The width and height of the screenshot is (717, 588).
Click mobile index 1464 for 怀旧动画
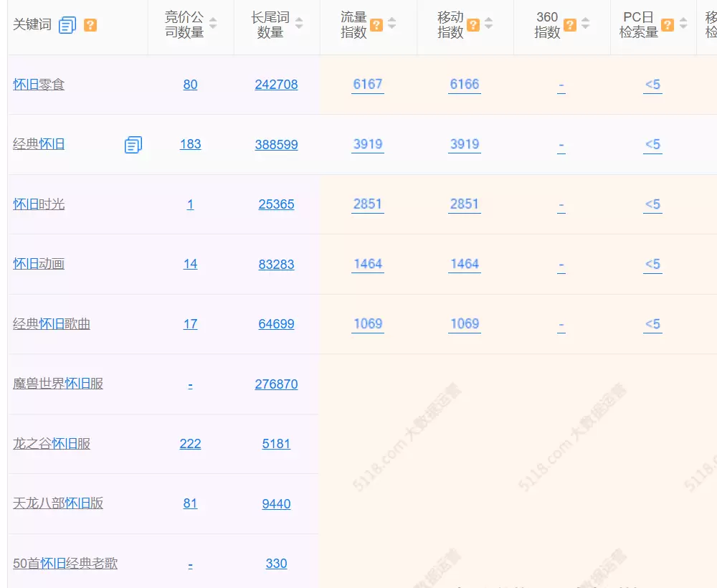coord(465,264)
